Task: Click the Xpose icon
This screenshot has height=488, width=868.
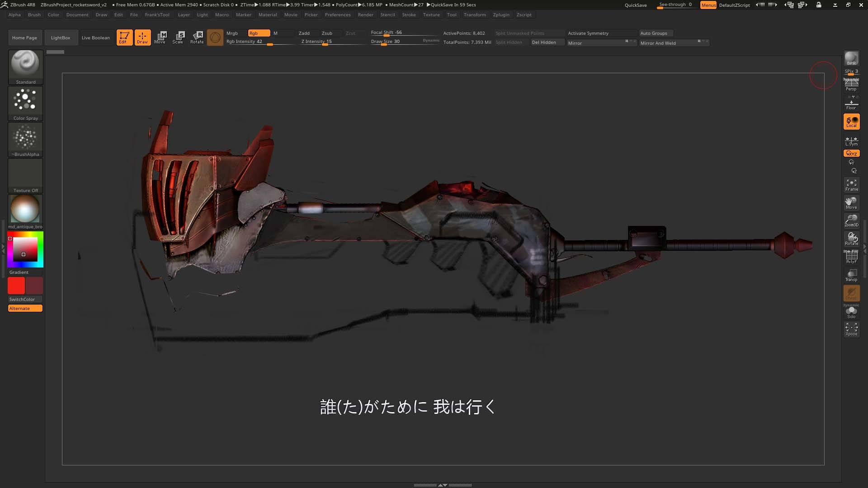Action: click(851, 329)
